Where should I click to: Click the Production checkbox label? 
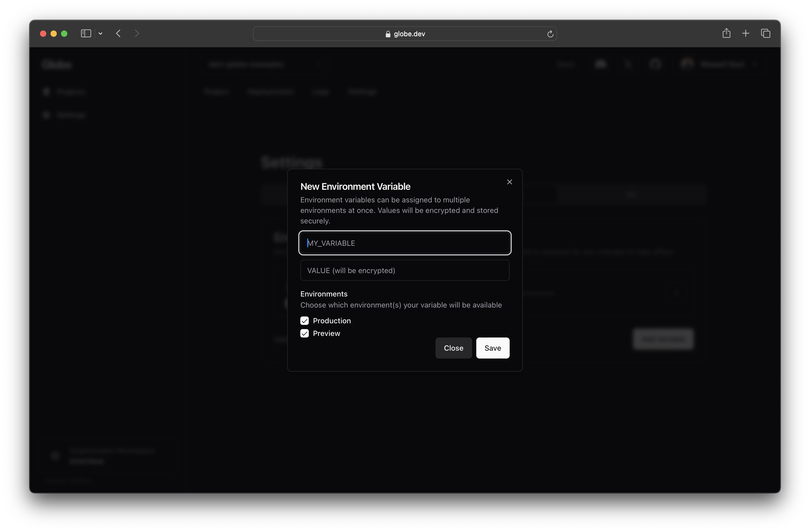pyautogui.click(x=331, y=321)
